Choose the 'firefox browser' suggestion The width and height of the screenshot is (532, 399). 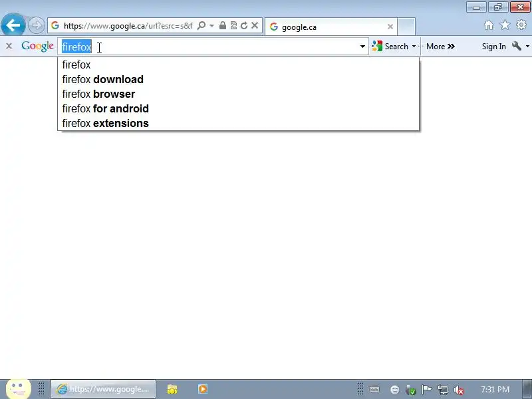click(x=238, y=94)
